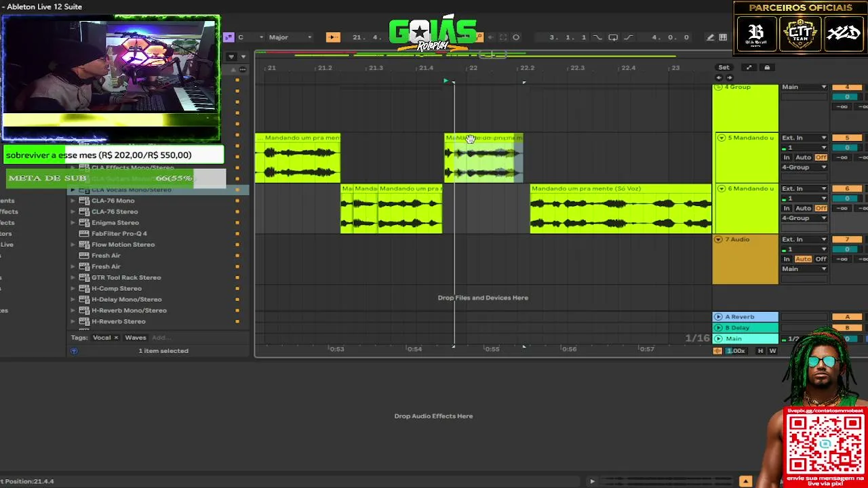Click the Enigma Stereo plugin icon
The image size is (868, 488).
pyautogui.click(x=84, y=223)
